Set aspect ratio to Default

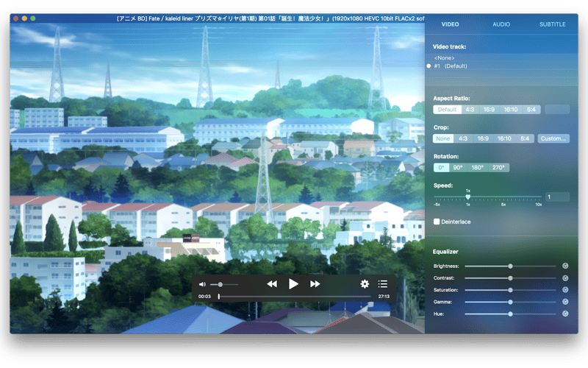pos(447,110)
